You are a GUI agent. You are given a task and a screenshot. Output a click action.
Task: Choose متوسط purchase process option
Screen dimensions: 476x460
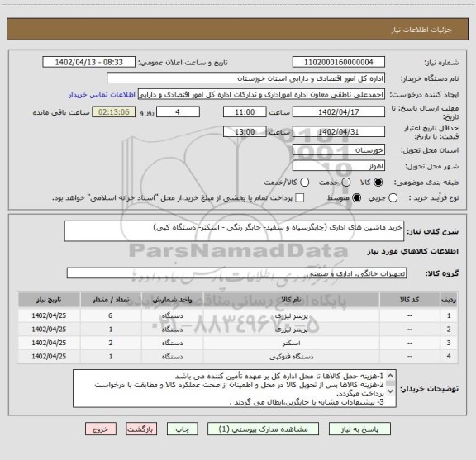tap(356, 198)
